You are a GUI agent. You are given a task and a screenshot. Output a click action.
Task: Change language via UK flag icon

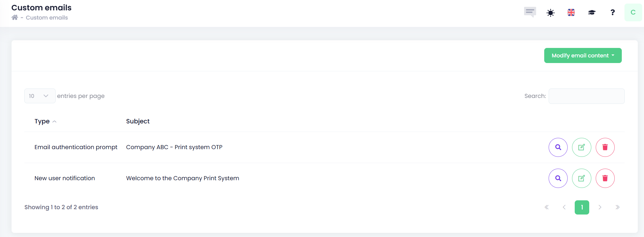571,12
